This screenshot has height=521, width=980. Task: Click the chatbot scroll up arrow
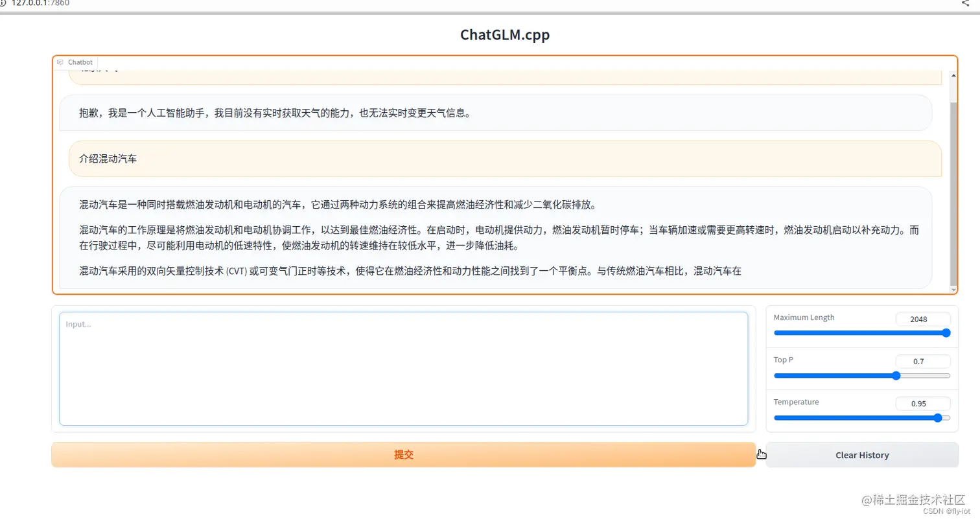pos(953,75)
